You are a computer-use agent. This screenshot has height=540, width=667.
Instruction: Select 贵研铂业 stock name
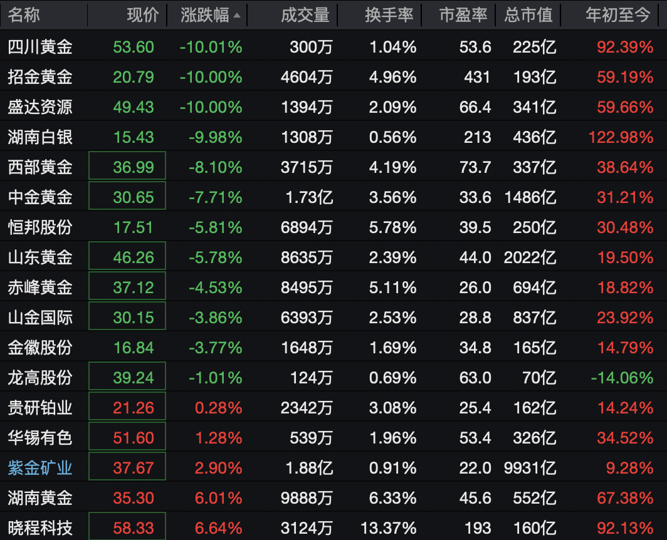pos(40,407)
